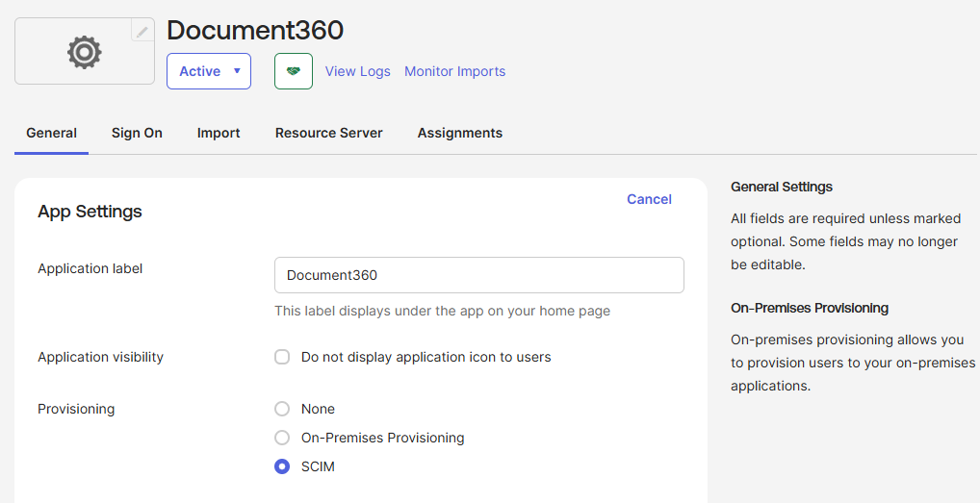Viewport: 980px width, 503px height.
Task: Click the Application label input field
Action: pyautogui.click(x=478, y=275)
